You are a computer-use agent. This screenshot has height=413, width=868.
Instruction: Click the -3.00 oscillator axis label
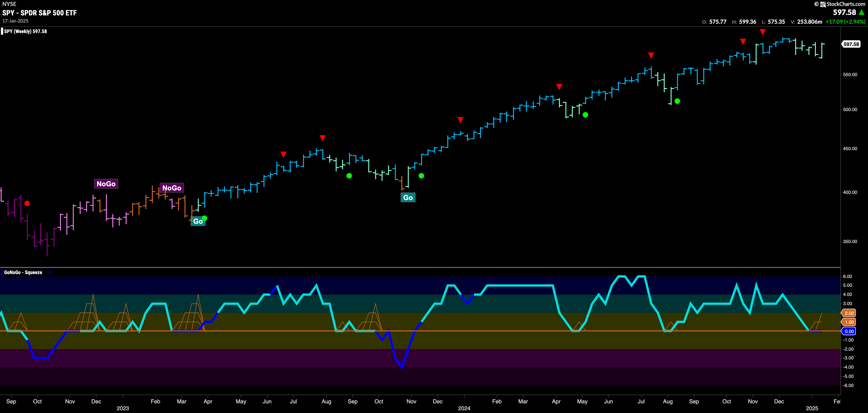pyautogui.click(x=848, y=358)
